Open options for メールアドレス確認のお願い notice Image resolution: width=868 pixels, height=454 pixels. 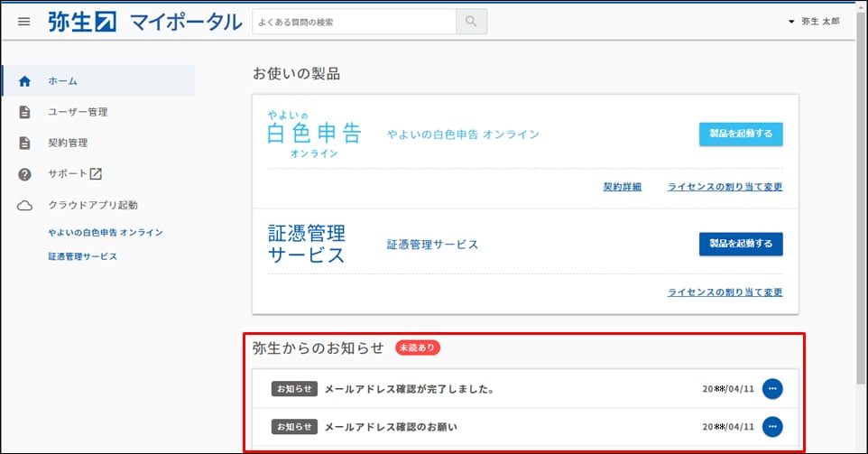point(772,426)
